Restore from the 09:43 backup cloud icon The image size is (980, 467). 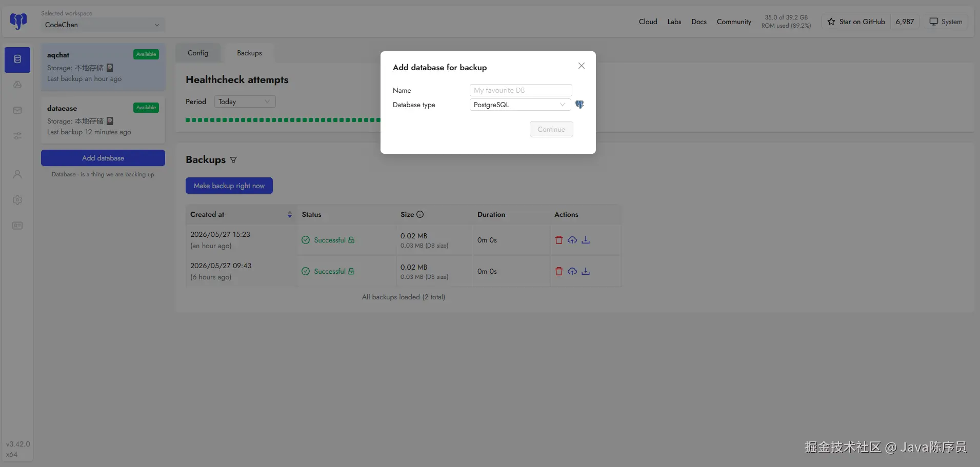[572, 271]
